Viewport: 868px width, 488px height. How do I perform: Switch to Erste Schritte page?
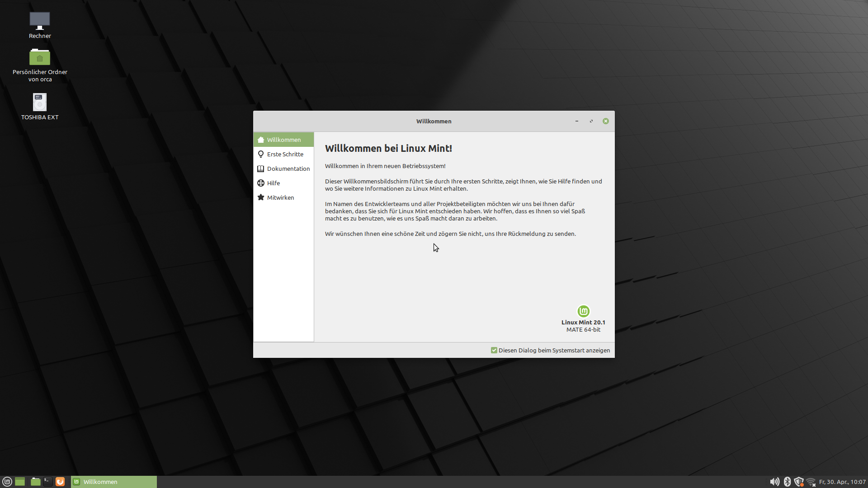click(283, 154)
